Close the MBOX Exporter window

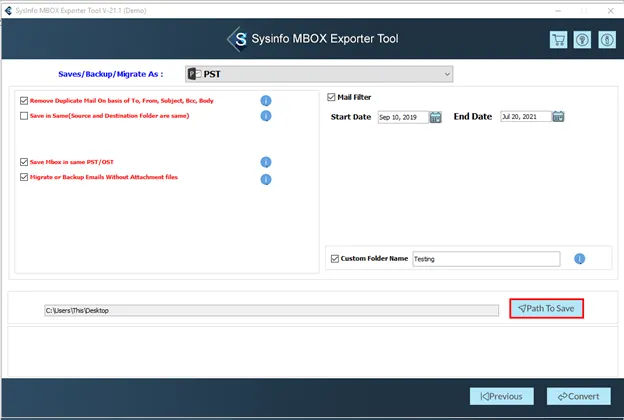610,11
